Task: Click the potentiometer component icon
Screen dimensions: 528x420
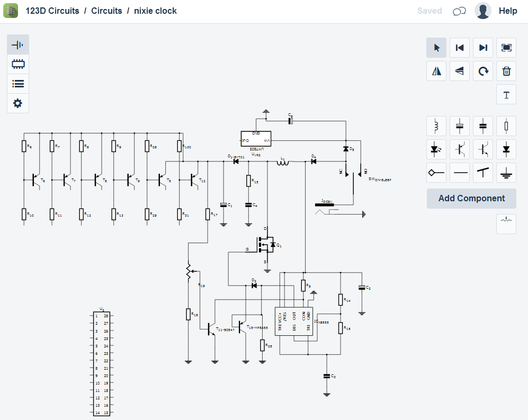Action: pyautogui.click(x=506, y=224)
